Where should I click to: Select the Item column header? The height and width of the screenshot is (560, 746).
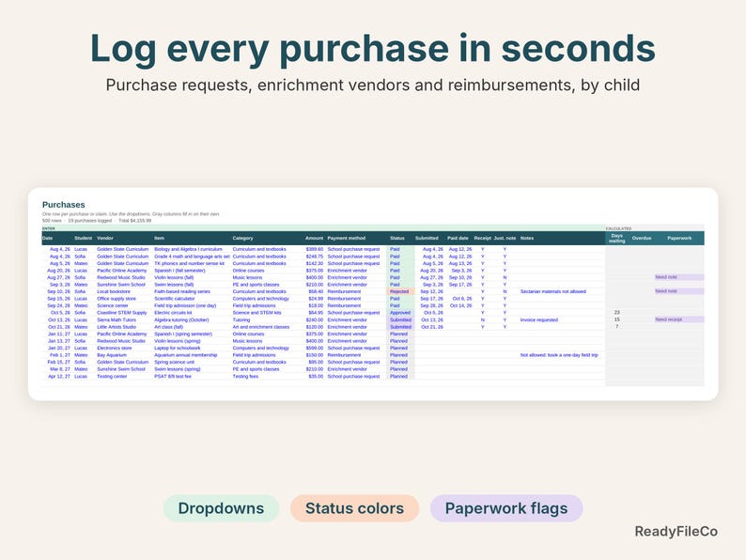[159, 238]
